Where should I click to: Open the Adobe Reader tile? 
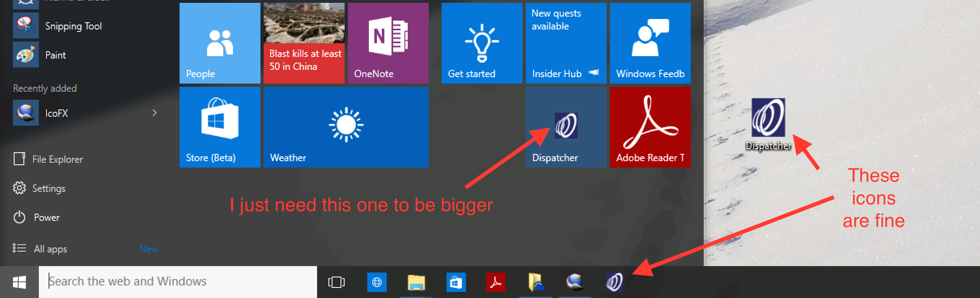(x=650, y=127)
